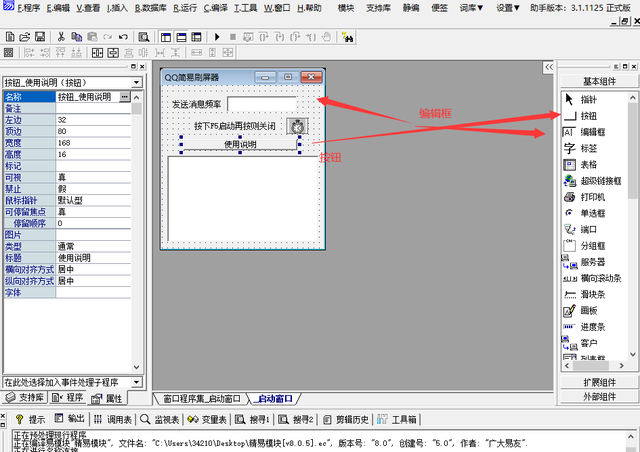This screenshot has width=640, height=452.
Task: Click the 使用说明 button in form
Action: click(x=240, y=144)
